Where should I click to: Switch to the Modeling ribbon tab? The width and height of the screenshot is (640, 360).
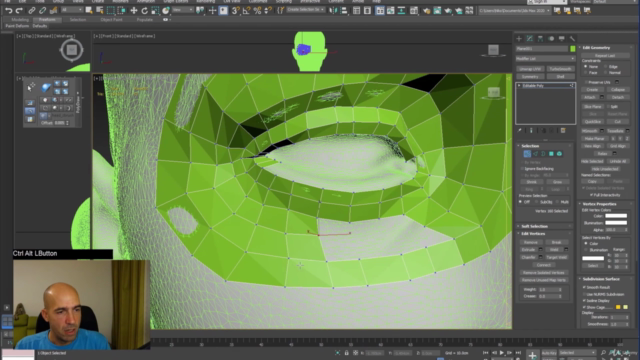point(20,20)
